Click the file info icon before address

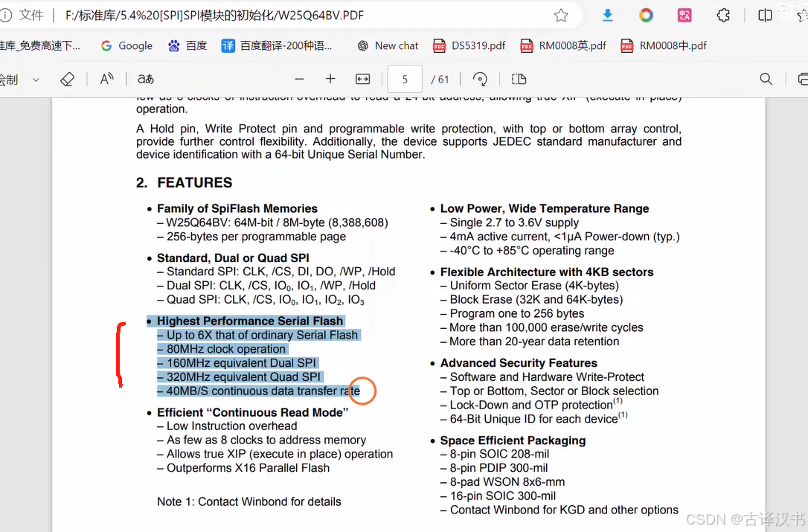[x=6, y=16]
